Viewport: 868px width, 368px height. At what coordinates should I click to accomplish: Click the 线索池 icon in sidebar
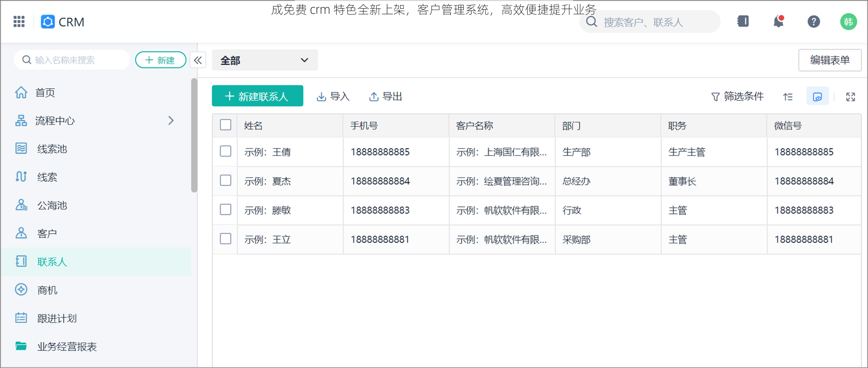(x=21, y=149)
